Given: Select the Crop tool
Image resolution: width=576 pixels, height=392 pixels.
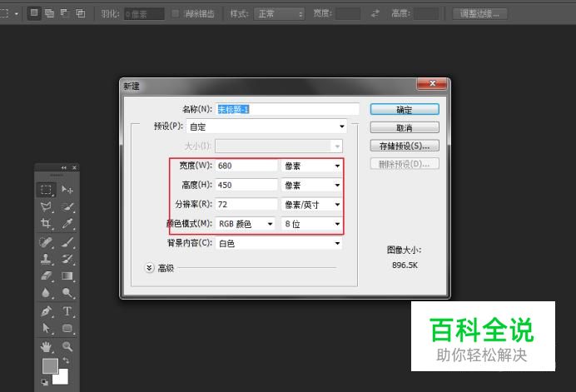Looking at the screenshot, I should (46, 223).
